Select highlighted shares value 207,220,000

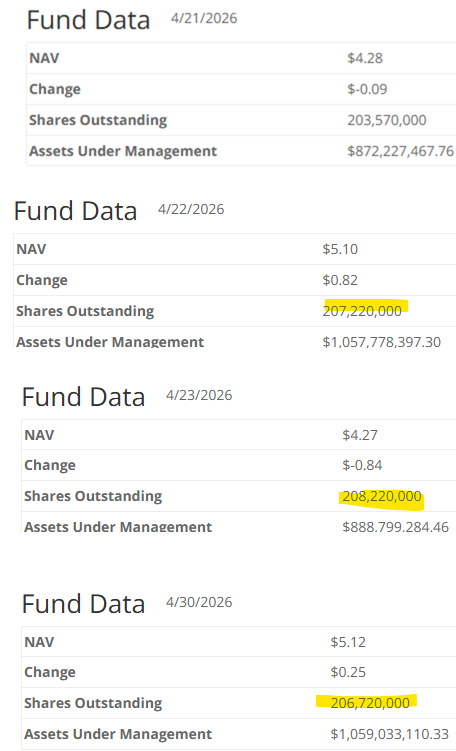pos(363,311)
